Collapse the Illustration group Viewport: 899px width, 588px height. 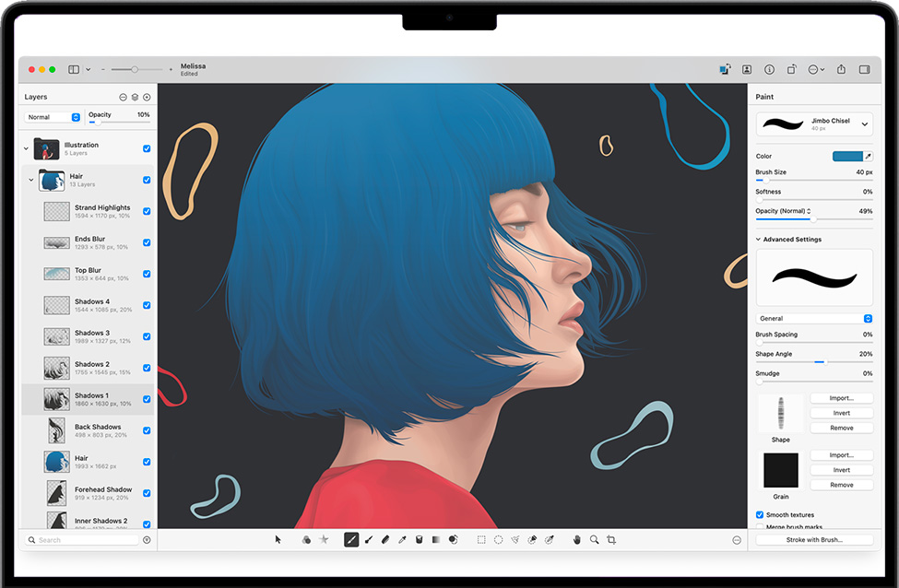(26, 148)
